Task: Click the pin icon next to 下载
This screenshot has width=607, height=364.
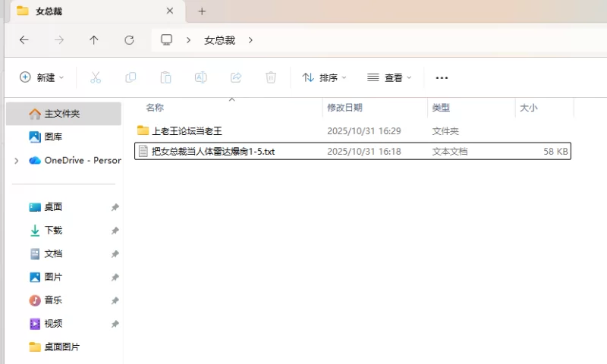Action: [115, 231]
